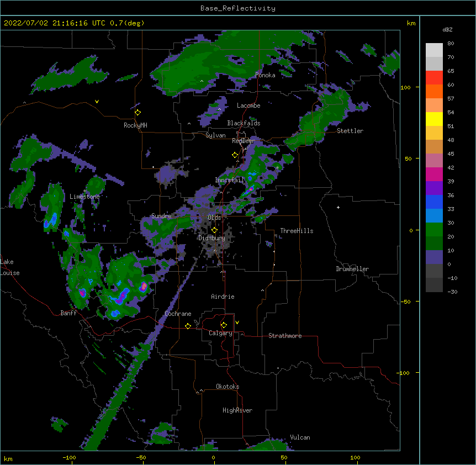
Task: Pick the magenta swatch between 42 and 39
Action: 434,174
